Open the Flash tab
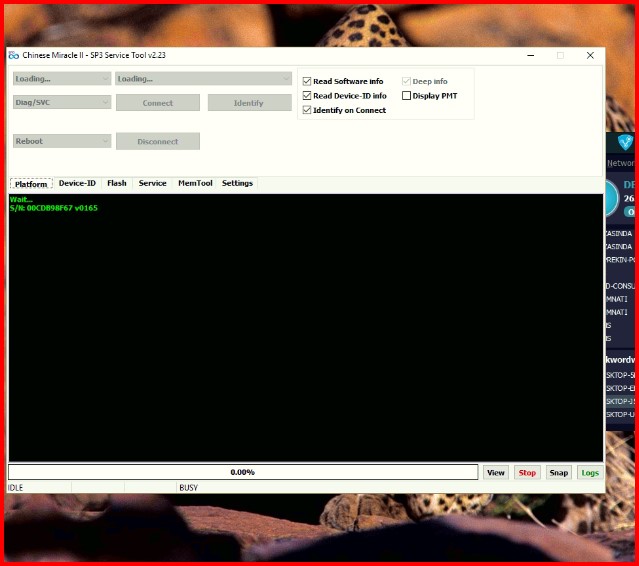The height and width of the screenshot is (566, 639). pyautogui.click(x=117, y=183)
